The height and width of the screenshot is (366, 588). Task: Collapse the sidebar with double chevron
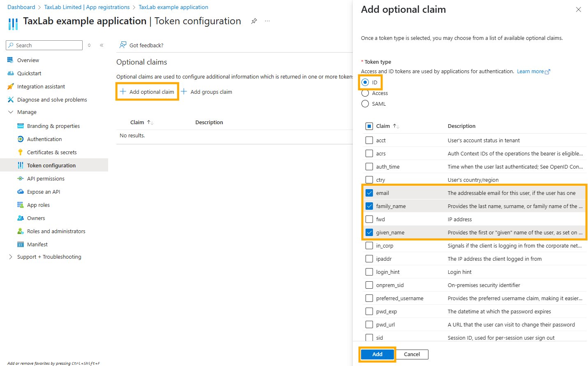(102, 45)
